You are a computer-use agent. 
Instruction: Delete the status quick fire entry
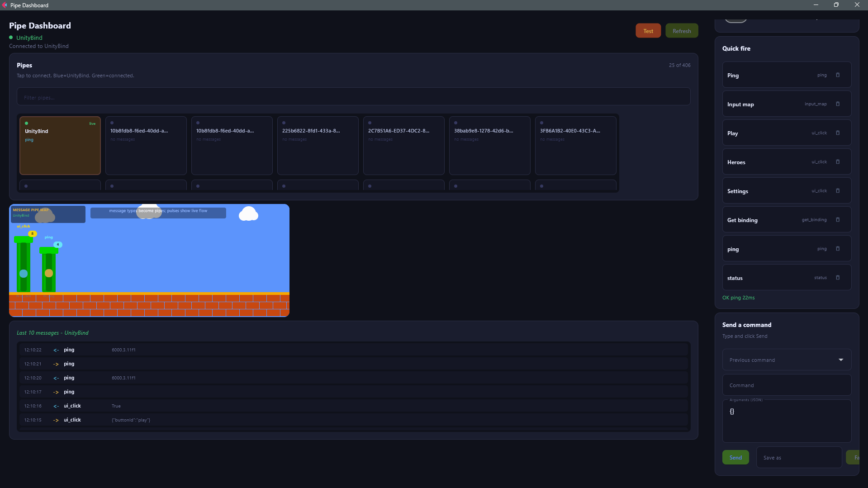(837, 278)
